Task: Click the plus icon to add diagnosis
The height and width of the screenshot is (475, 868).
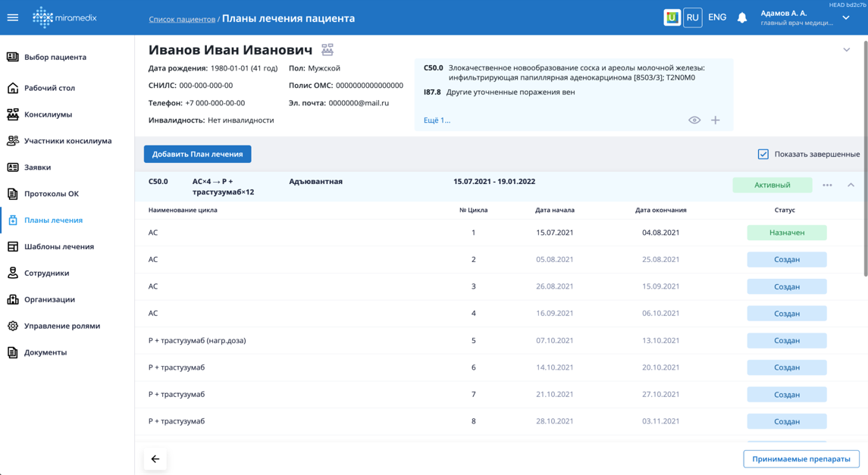Action: coord(715,120)
